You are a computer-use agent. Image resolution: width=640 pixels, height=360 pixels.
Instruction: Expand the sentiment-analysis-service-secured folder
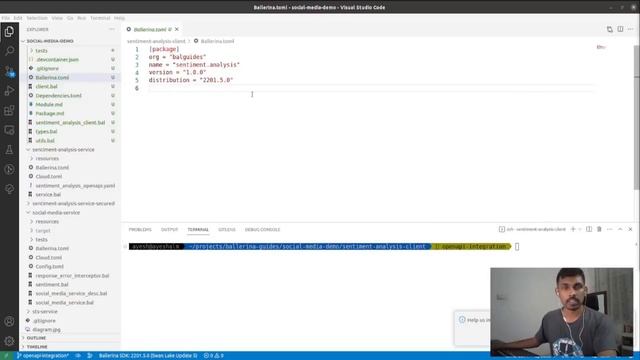[x=73, y=203]
